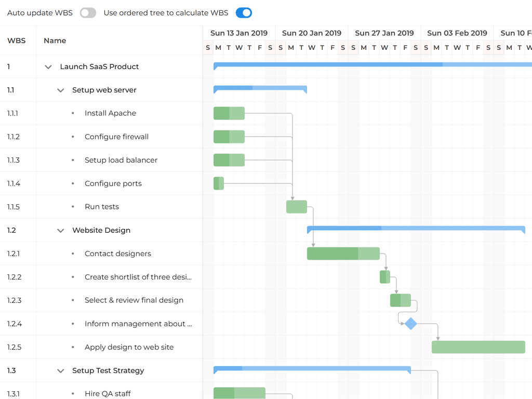Select the Configure ports task bar
The image size is (532, 399).
pos(219,183)
